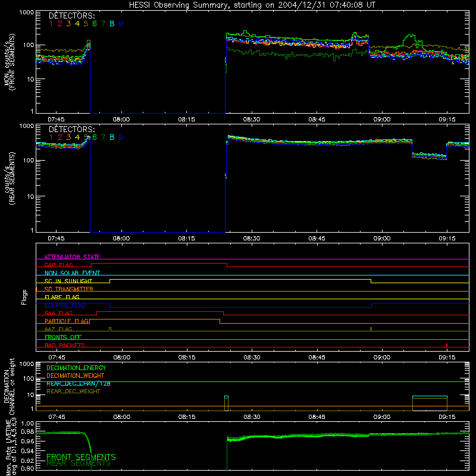Click detector 4 legend number in rear segments plot
476x476 pixels.
tap(77, 137)
